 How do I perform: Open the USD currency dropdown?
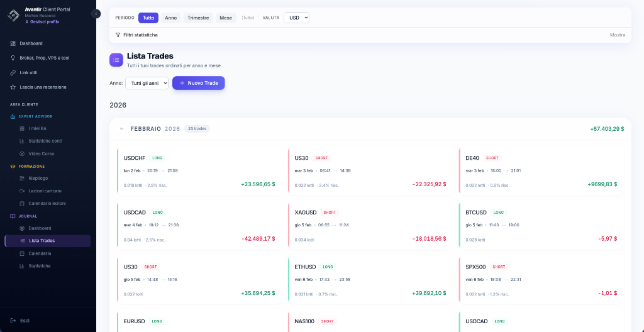297,18
